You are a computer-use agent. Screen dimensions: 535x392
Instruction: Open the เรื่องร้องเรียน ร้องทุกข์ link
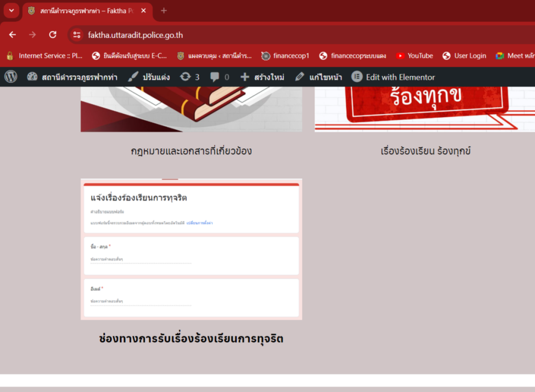425,152
